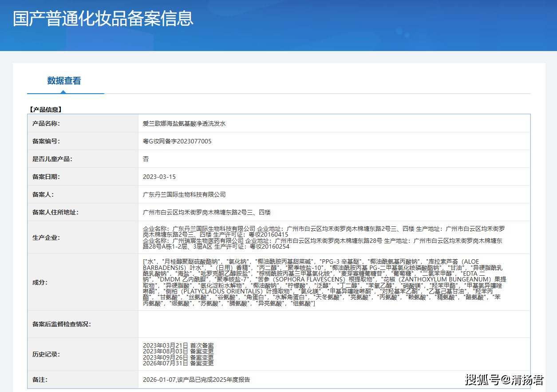This screenshot has height=392, width=557.
Task: Select production license text 粤妆20160415
Action: coord(269,234)
